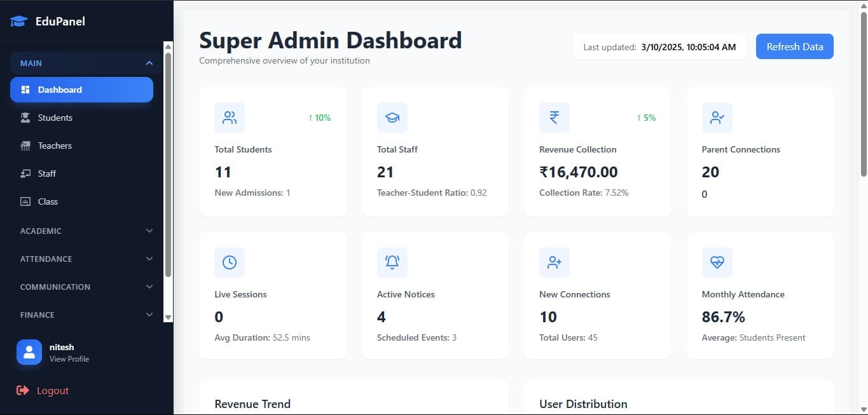Click the ₹16,470.00 revenue value
The height and width of the screenshot is (415, 868).
(579, 172)
